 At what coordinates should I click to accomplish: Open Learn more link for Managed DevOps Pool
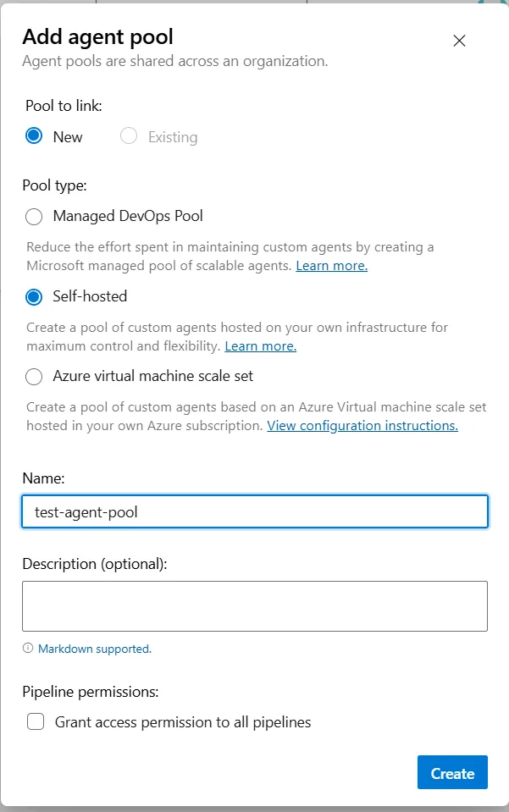(331, 266)
